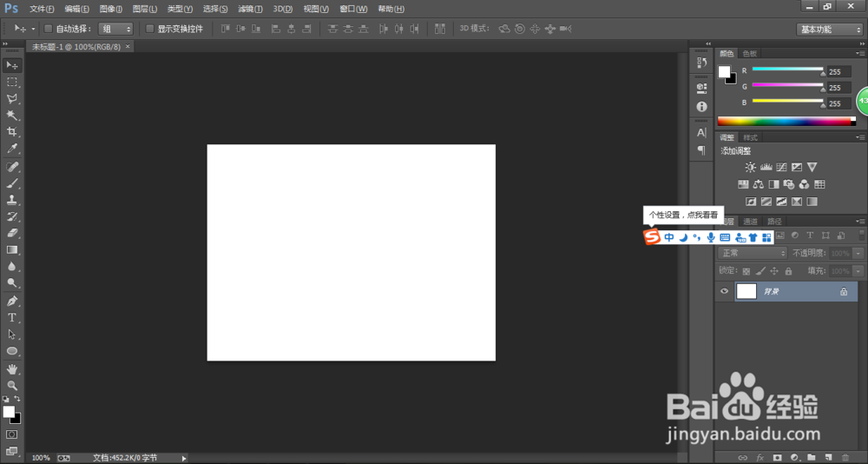This screenshot has height=464, width=868.
Task: Pick a color from spectrum ramp
Action: [x=786, y=121]
